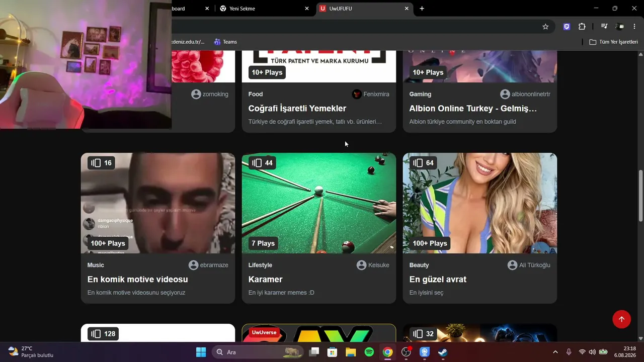Switch to Chrome on the taskbar
This screenshot has height=362, width=644.
click(x=387, y=352)
